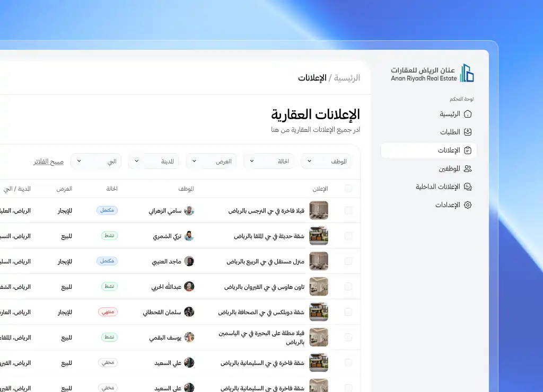Screen dimensions: 543x392
Task: Click the list icon beside الإعلانات in sidebar
Action: (468, 150)
